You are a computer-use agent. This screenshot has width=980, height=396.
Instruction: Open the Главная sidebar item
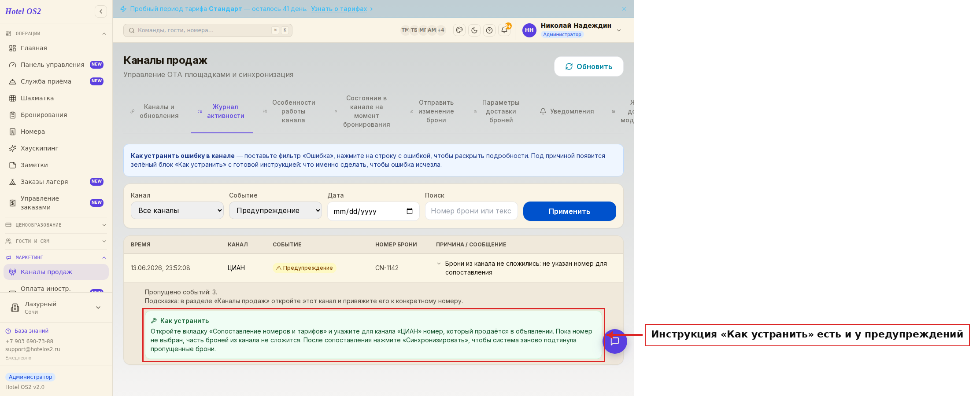(56, 48)
